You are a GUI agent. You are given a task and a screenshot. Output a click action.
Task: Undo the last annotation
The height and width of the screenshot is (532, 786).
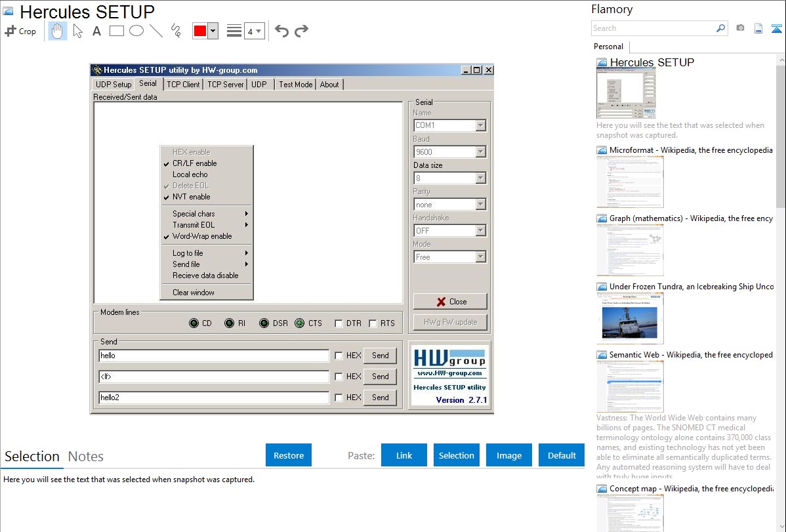[x=281, y=31]
